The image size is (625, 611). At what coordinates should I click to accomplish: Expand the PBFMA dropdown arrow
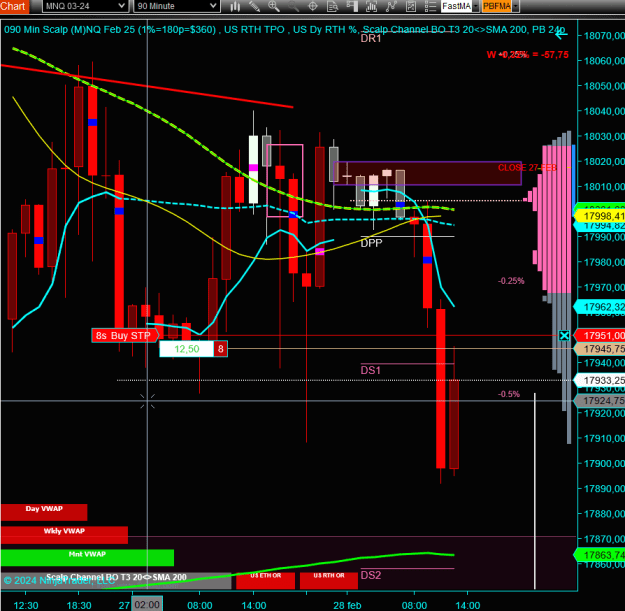[x=515, y=6]
